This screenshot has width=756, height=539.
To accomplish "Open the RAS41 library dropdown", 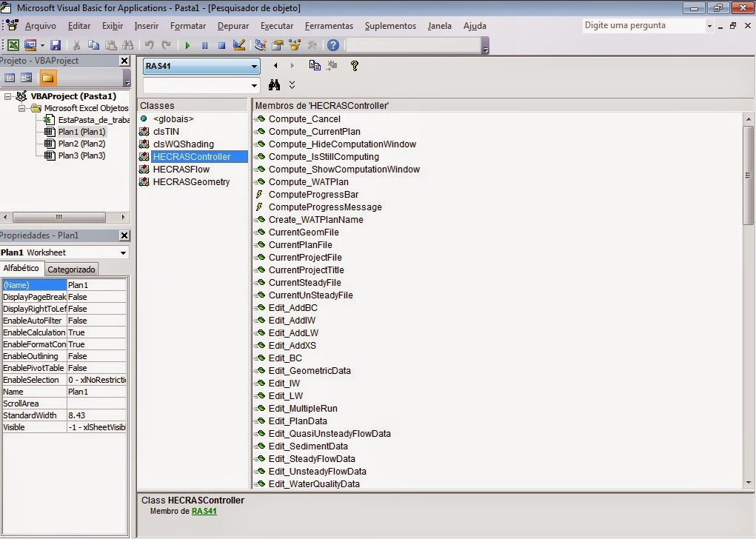I will pos(254,66).
